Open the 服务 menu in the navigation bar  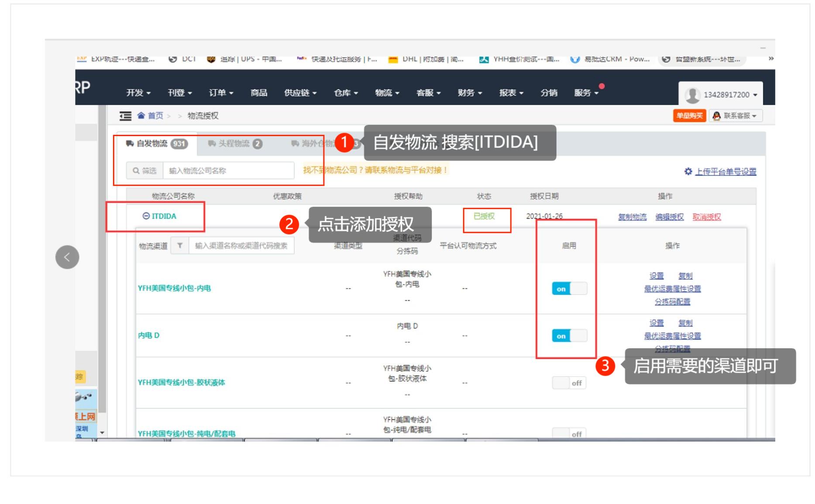tap(586, 93)
